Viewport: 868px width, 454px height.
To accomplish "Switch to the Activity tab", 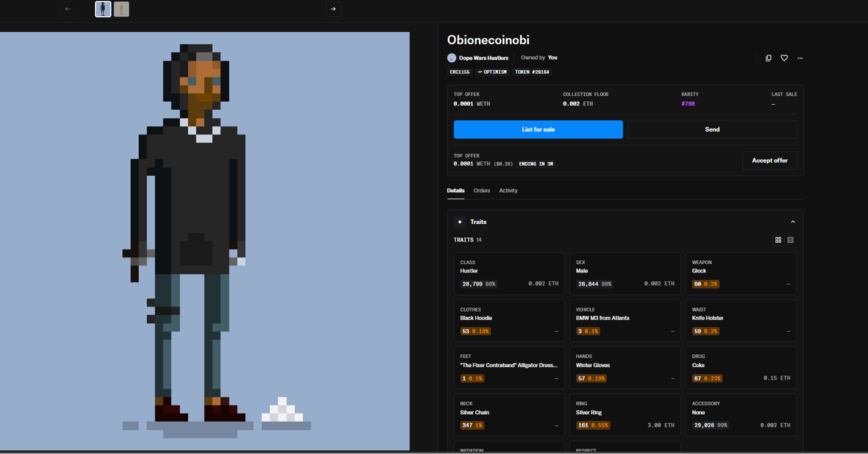I will [509, 190].
